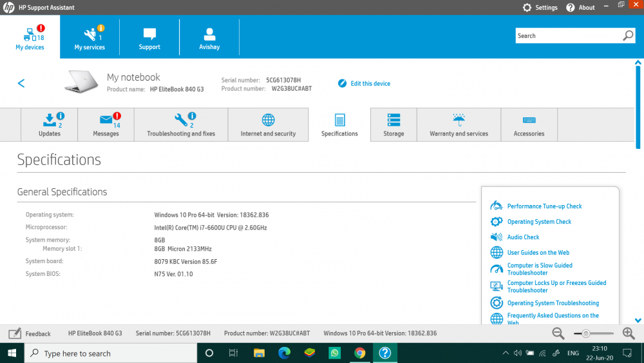
Task: Run the Performance Tune-up Check
Action: coord(544,206)
